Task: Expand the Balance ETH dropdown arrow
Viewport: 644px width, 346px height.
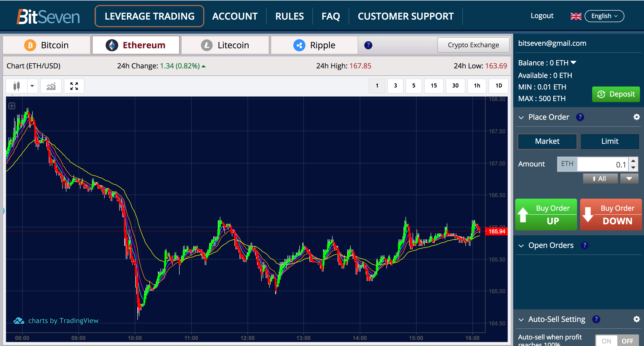Action: tap(573, 63)
